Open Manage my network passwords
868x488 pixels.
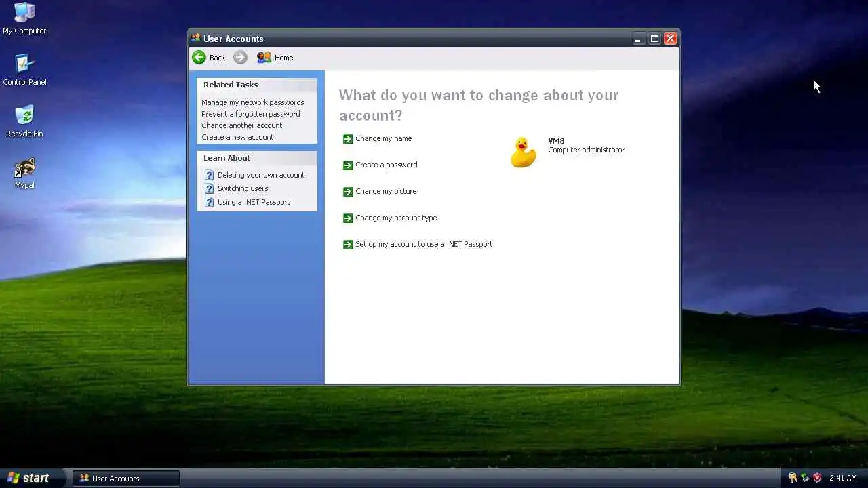tap(252, 102)
